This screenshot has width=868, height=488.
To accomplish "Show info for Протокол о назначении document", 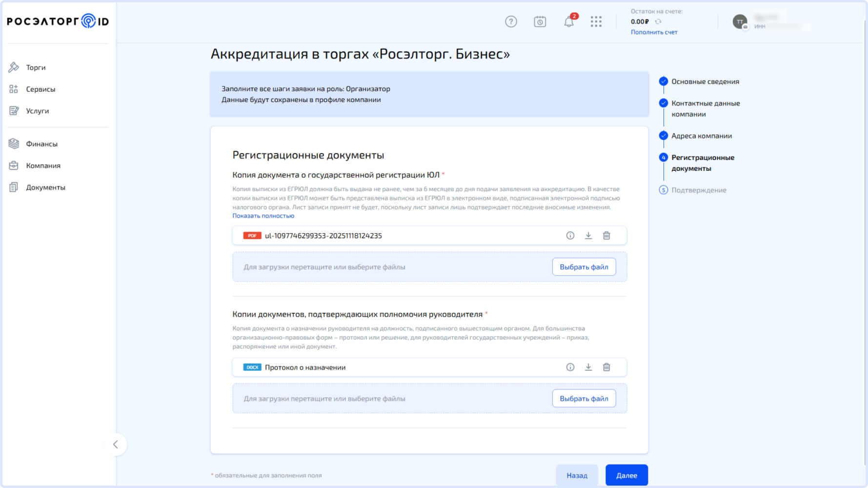I will 570,367.
